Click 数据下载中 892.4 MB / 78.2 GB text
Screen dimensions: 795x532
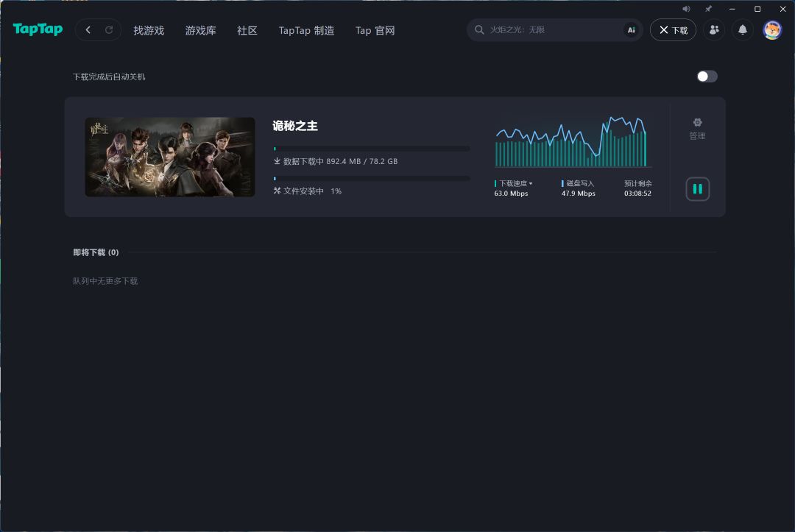pos(336,162)
